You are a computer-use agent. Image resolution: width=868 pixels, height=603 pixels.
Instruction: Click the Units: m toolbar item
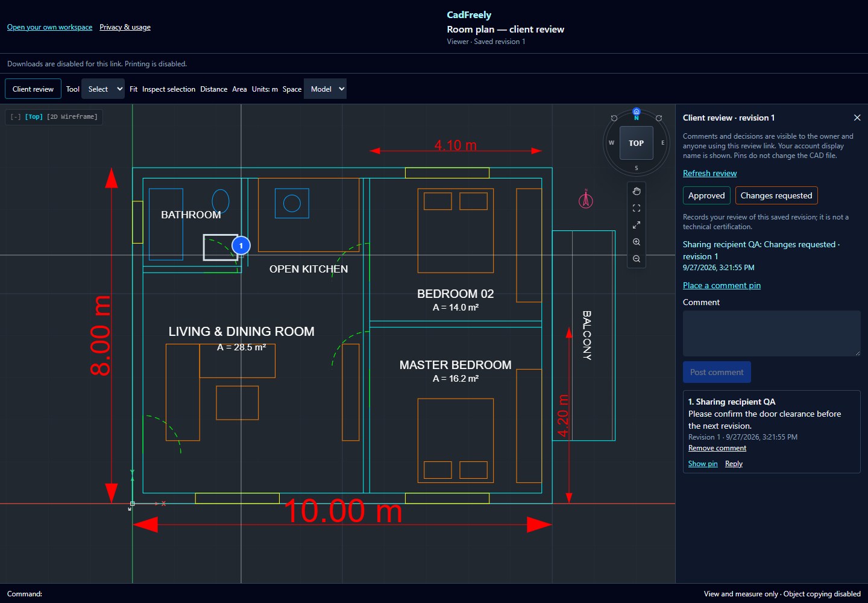[x=265, y=89]
